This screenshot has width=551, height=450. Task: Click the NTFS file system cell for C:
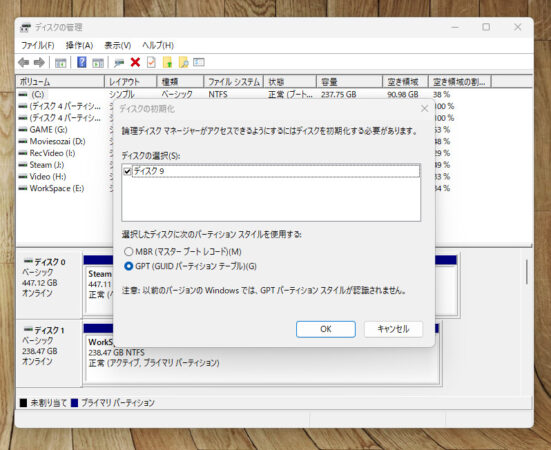coord(218,94)
